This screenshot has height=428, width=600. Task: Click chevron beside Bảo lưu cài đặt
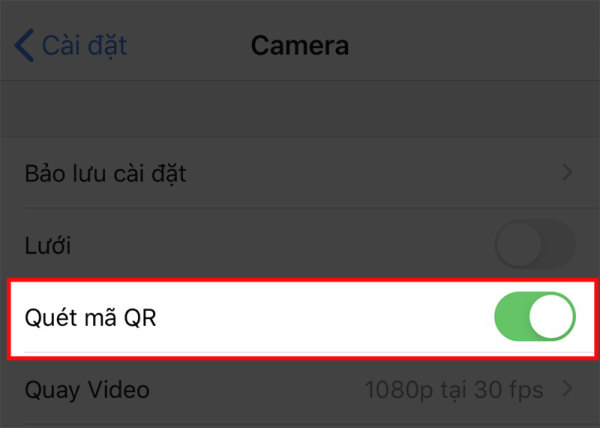568,174
